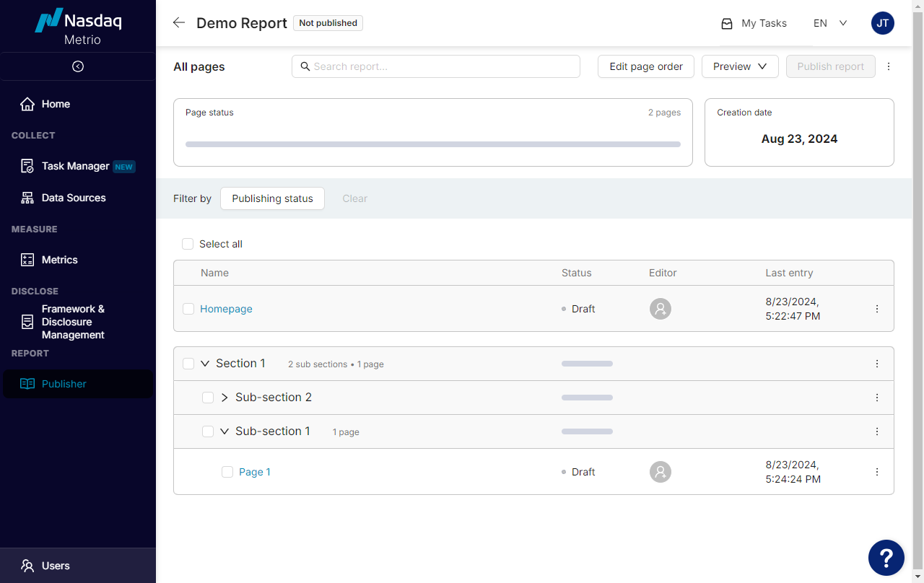Click the Name column header
The width and height of the screenshot is (924, 583).
click(x=214, y=273)
